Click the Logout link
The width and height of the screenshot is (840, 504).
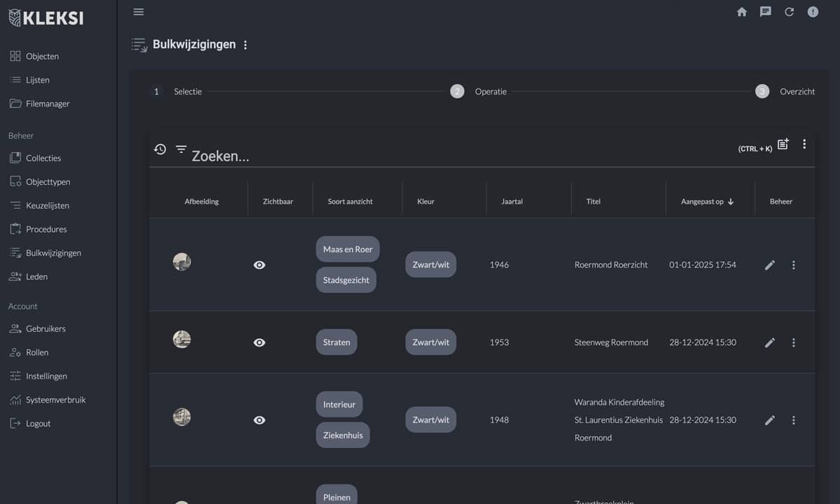38,423
